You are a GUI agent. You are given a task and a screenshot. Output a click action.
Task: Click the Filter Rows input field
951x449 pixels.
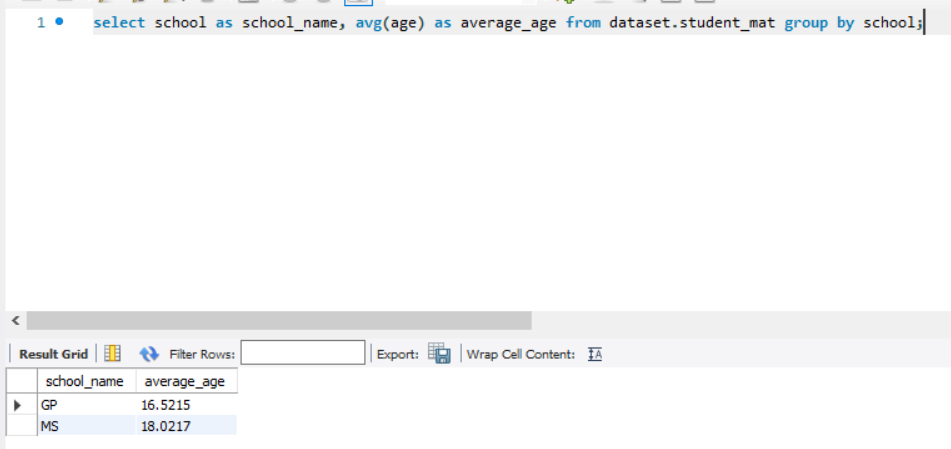(303, 353)
